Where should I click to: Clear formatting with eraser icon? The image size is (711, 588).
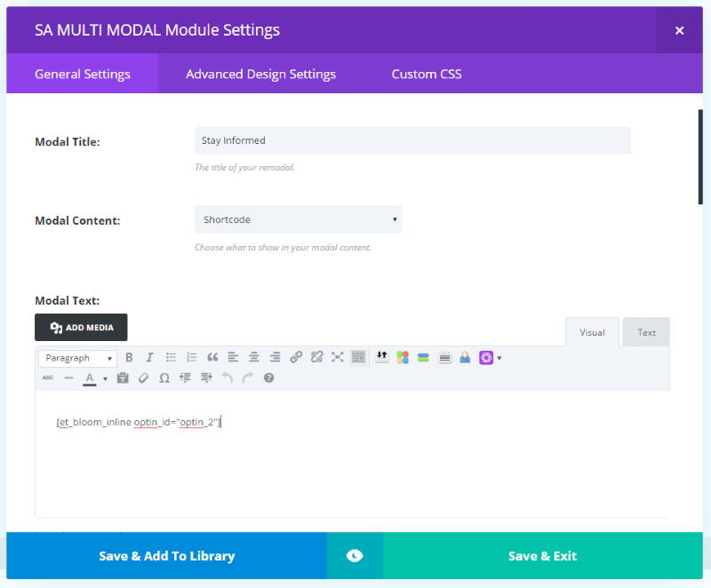click(x=143, y=377)
